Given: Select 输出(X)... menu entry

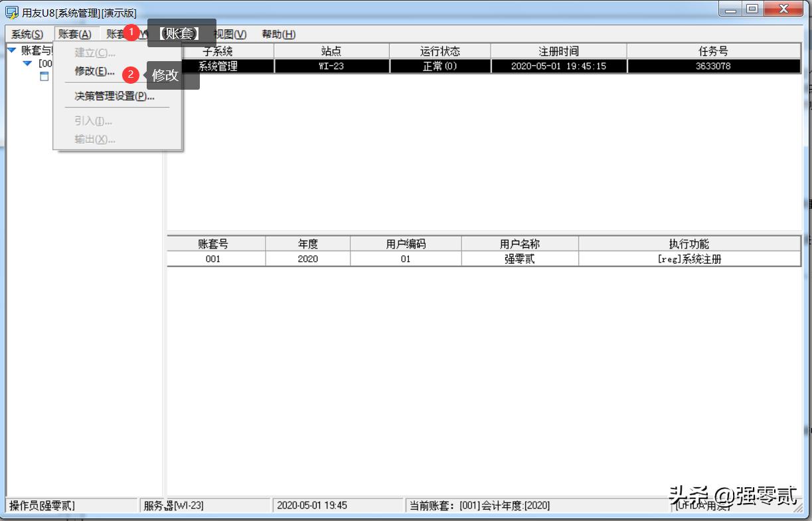Looking at the screenshot, I should 94,140.
